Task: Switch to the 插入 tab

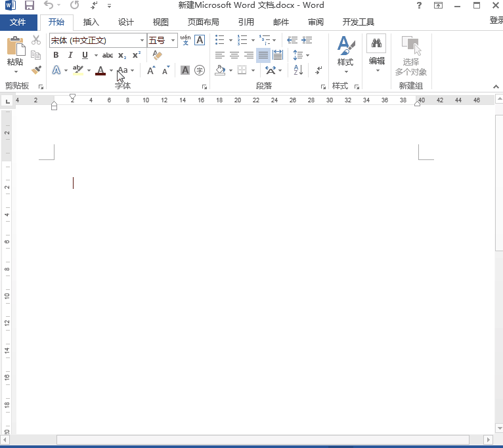Action: [91, 22]
